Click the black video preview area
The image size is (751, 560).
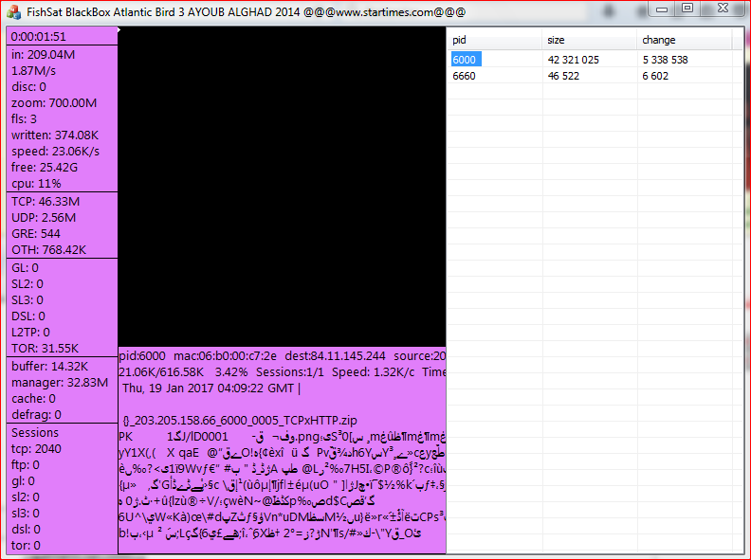282,186
